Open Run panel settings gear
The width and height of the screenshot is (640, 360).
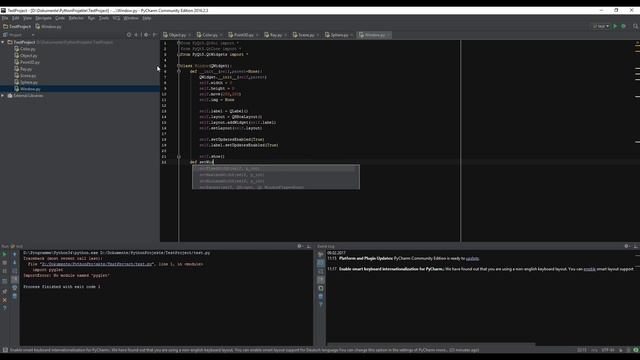pyautogui.click(x=300, y=246)
